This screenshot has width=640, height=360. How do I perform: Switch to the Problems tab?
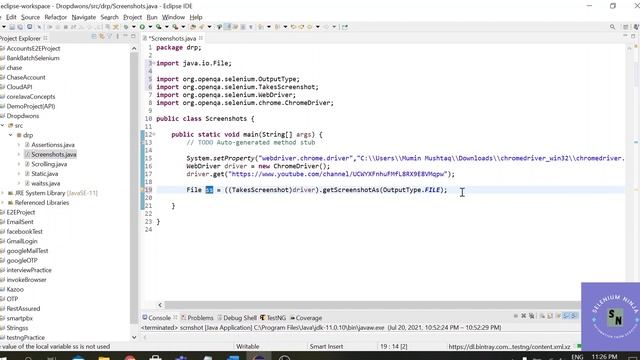pos(197,318)
